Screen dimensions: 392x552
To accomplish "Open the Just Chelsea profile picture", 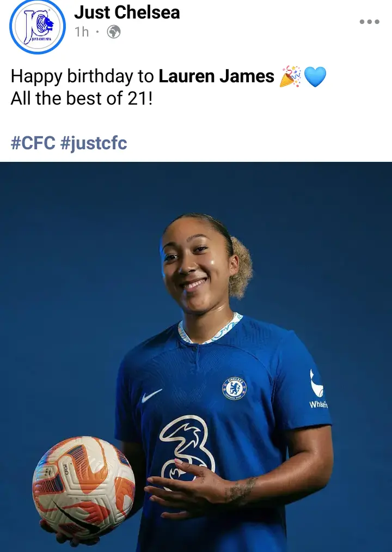I will [38, 26].
